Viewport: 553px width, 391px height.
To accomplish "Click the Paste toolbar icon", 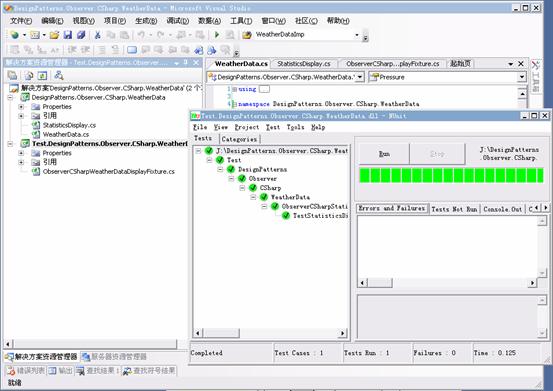I will pyautogui.click(x=124, y=35).
